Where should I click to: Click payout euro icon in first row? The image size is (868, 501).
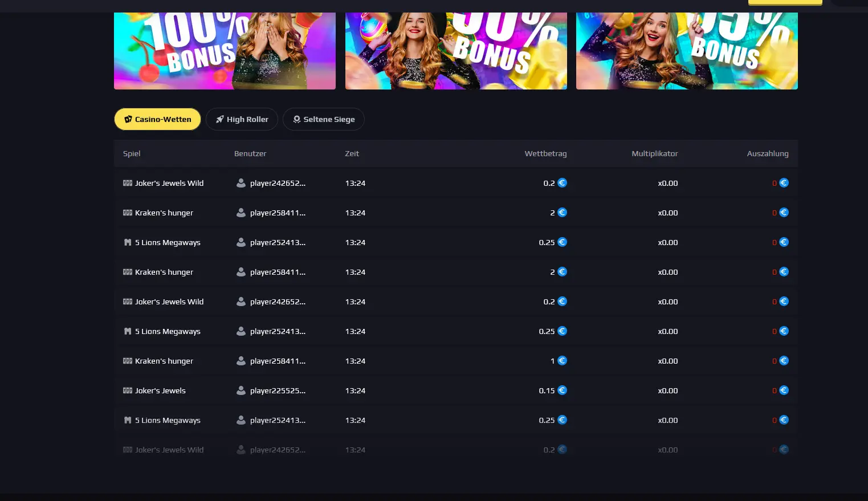(x=784, y=183)
